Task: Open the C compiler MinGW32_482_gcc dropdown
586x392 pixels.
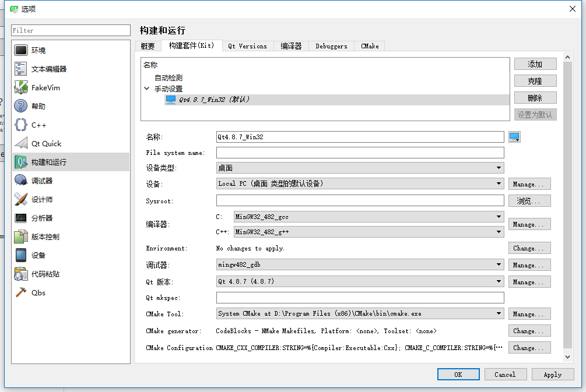Action: (x=369, y=217)
